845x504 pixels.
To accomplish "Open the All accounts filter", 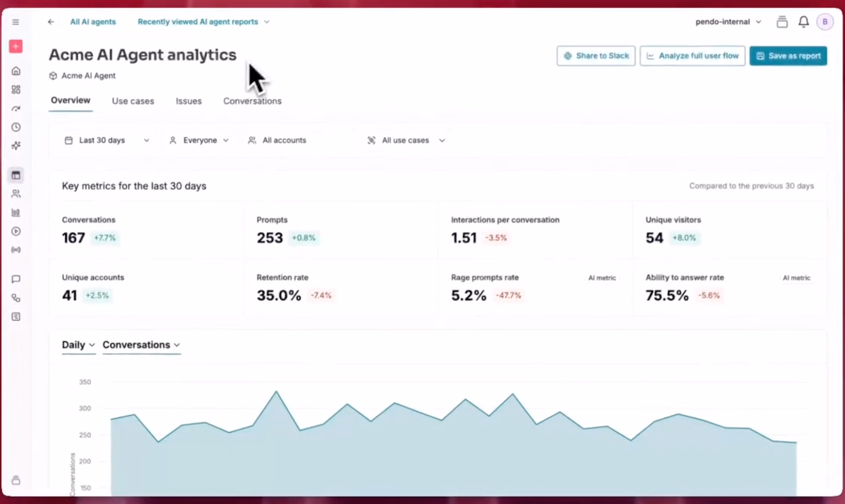I will point(277,140).
